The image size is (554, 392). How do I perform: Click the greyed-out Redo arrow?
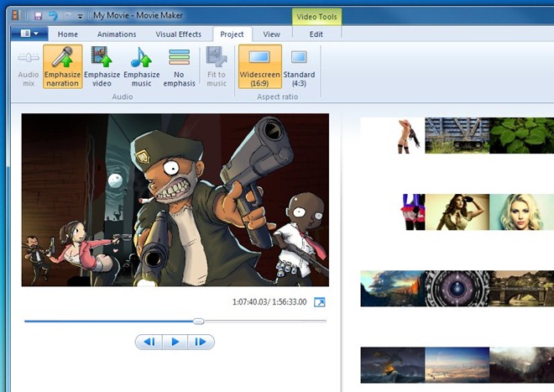[x=67, y=16]
